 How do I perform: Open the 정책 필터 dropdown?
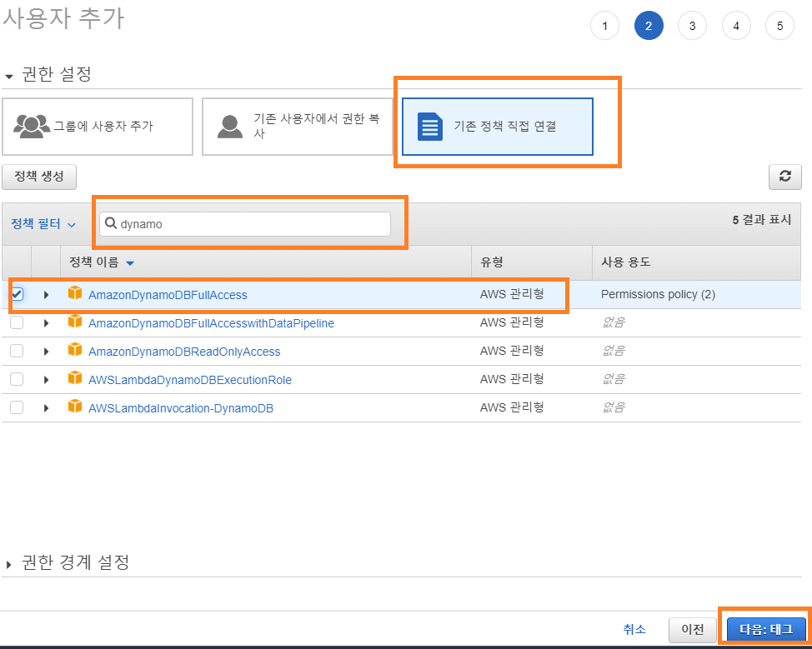pos(43,224)
